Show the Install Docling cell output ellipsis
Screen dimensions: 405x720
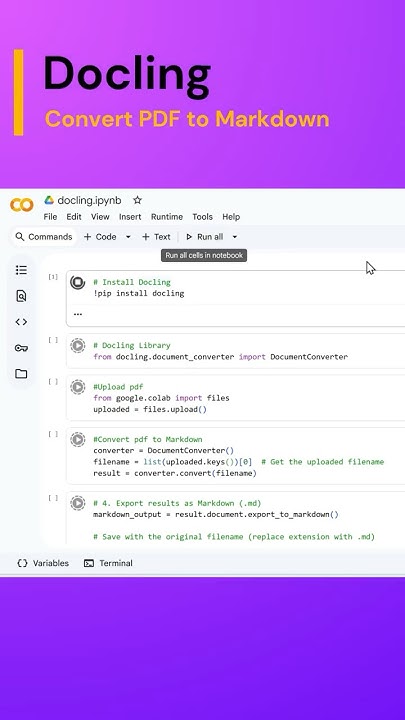click(x=78, y=314)
